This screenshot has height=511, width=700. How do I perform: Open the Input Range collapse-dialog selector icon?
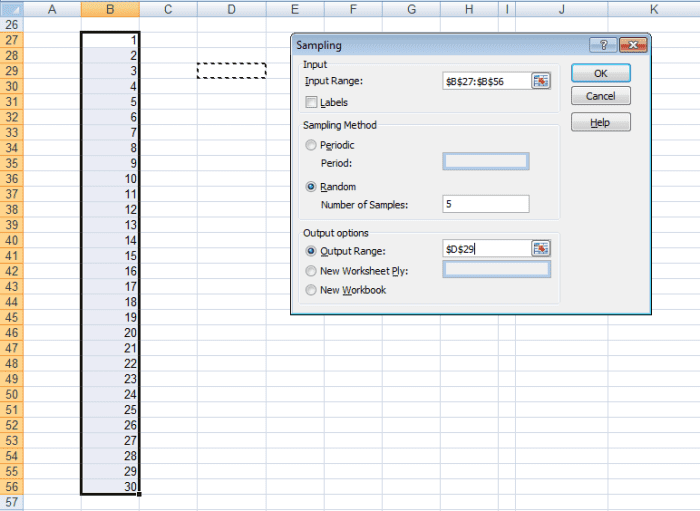(x=541, y=81)
